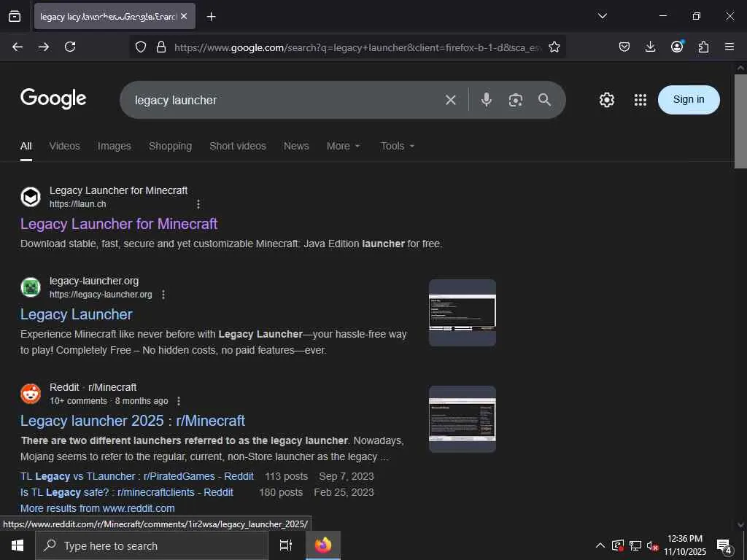The image size is (747, 560).
Task: Bookmark this page with the star
Action: [554, 47]
